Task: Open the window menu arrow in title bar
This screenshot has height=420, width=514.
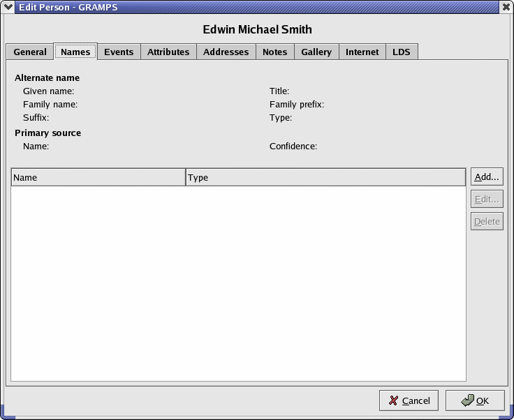Action: [x=8, y=7]
